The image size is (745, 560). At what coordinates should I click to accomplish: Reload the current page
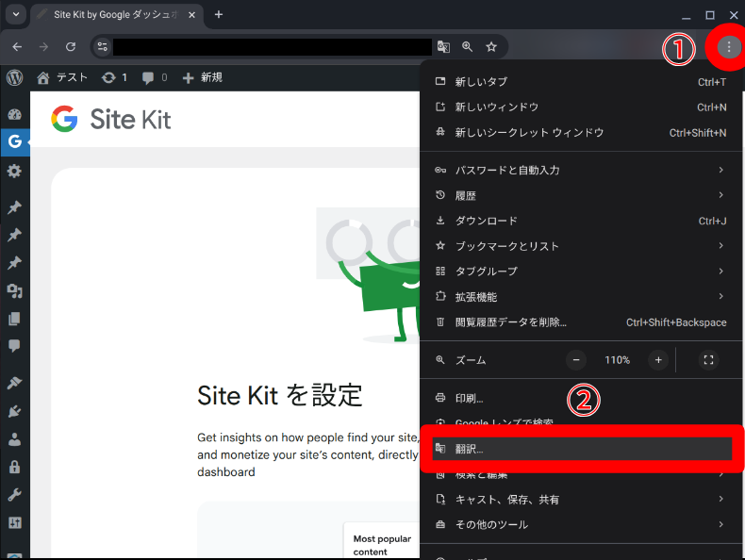71,46
